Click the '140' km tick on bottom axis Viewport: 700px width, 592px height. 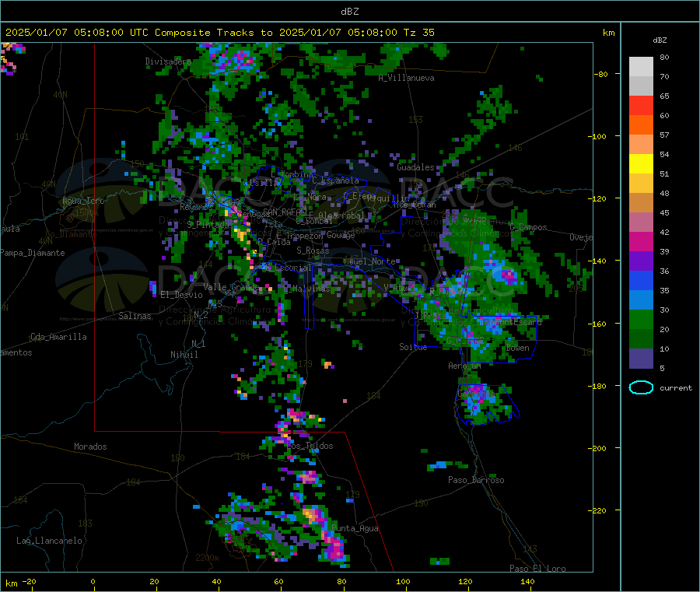click(527, 581)
